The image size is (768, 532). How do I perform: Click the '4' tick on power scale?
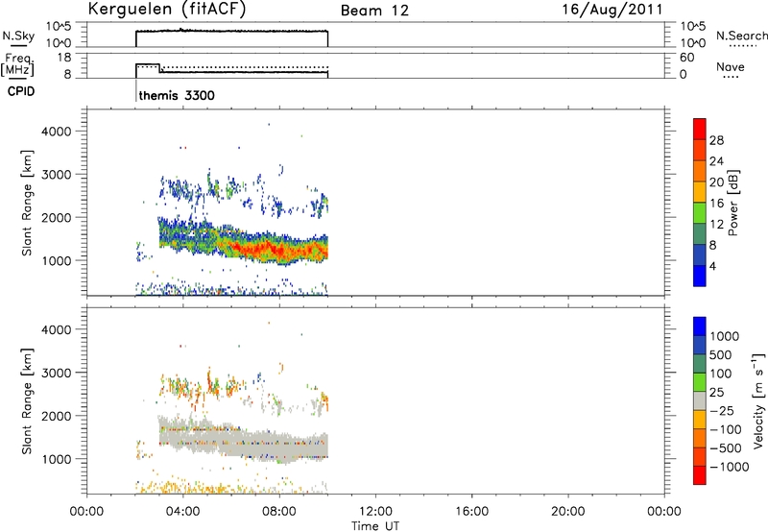pos(712,266)
